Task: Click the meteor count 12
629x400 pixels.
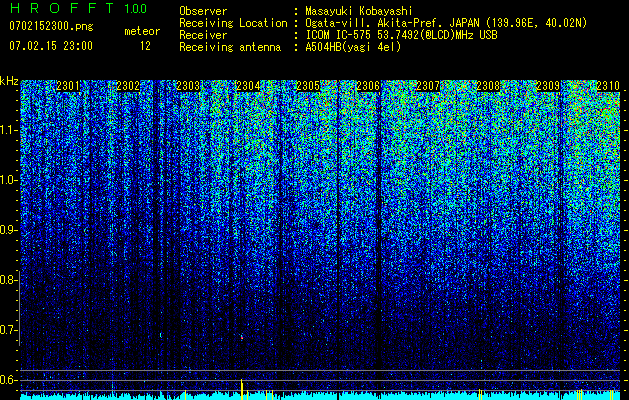Action: click(145, 46)
